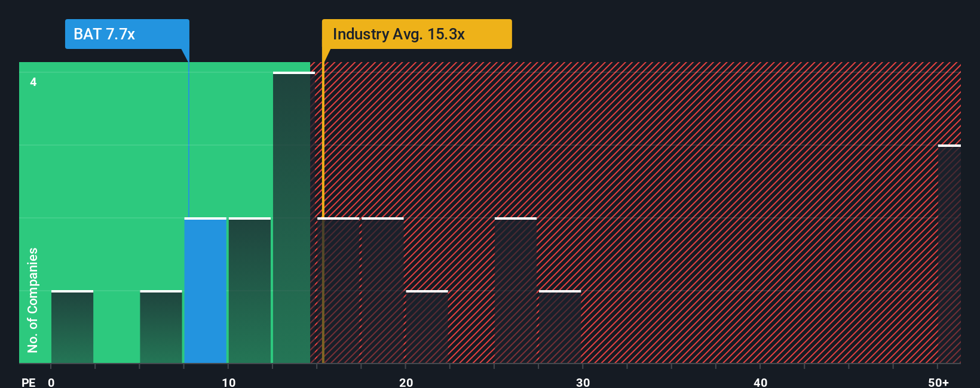Click the short bar ending at PE 30
The image size is (980, 388).
[x=560, y=327]
